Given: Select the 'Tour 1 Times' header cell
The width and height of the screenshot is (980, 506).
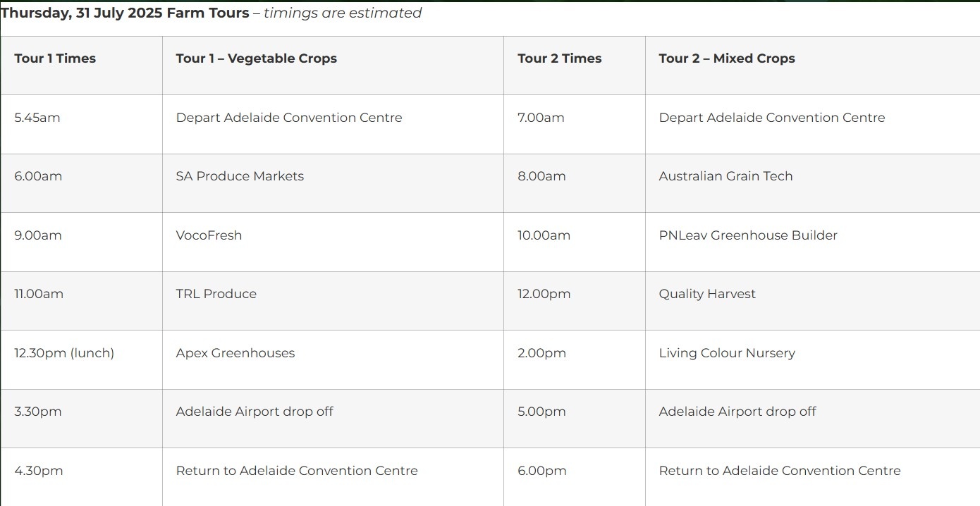Looking at the screenshot, I should pyautogui.click(x=55, y=58).
